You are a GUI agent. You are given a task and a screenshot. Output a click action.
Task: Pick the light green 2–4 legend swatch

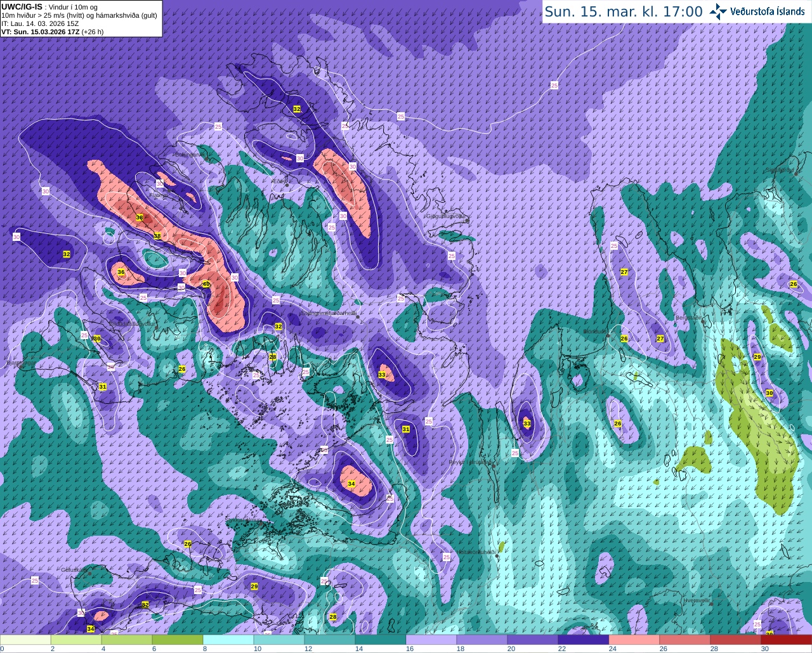(76, 640)
